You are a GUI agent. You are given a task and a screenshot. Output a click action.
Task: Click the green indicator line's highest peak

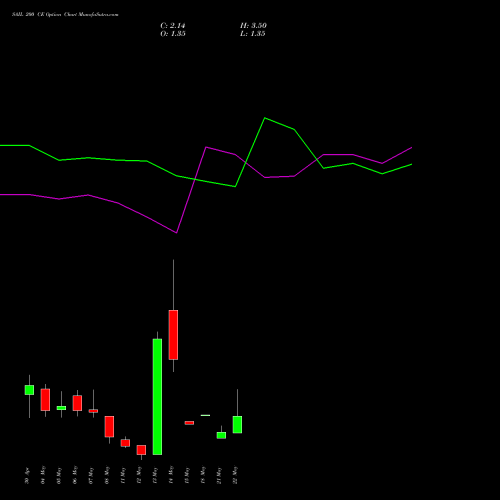[x=265, y=118]
